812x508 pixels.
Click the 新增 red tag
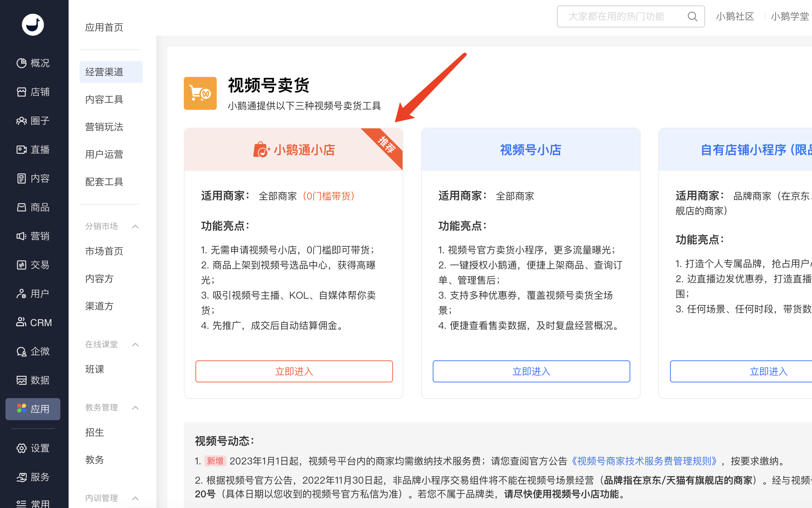click(215, 461)
